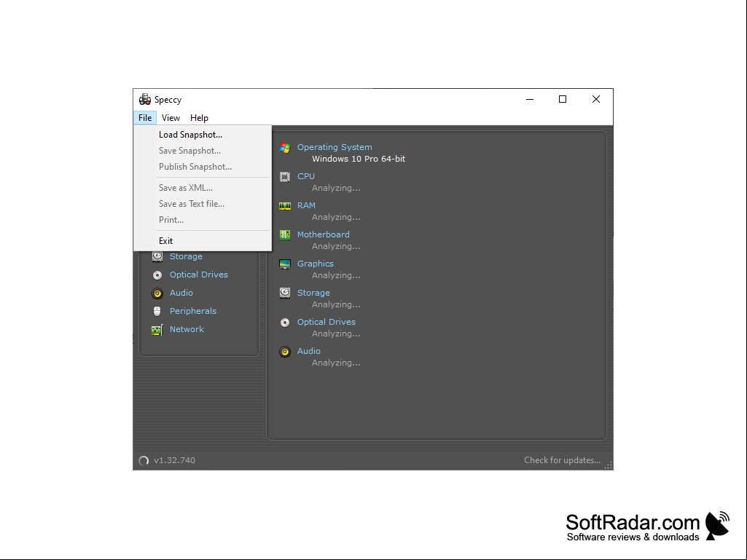
Task: Choose Save Snapshot... from File menu
Action: pos(203,151)
